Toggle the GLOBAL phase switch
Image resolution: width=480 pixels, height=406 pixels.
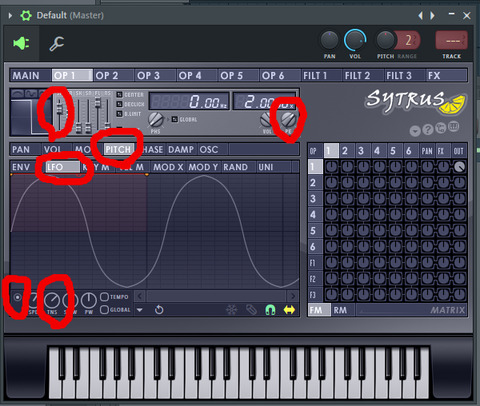click(175, 119)
